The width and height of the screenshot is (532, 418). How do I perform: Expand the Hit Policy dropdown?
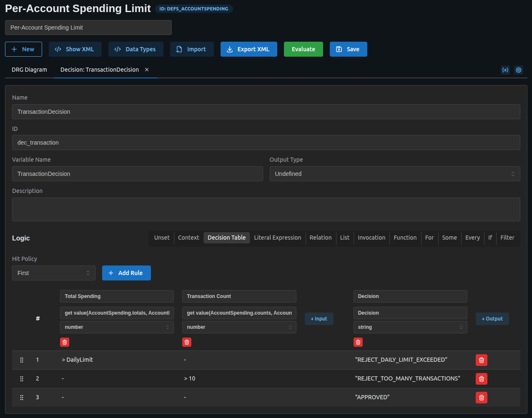click(x=53, y=273)
